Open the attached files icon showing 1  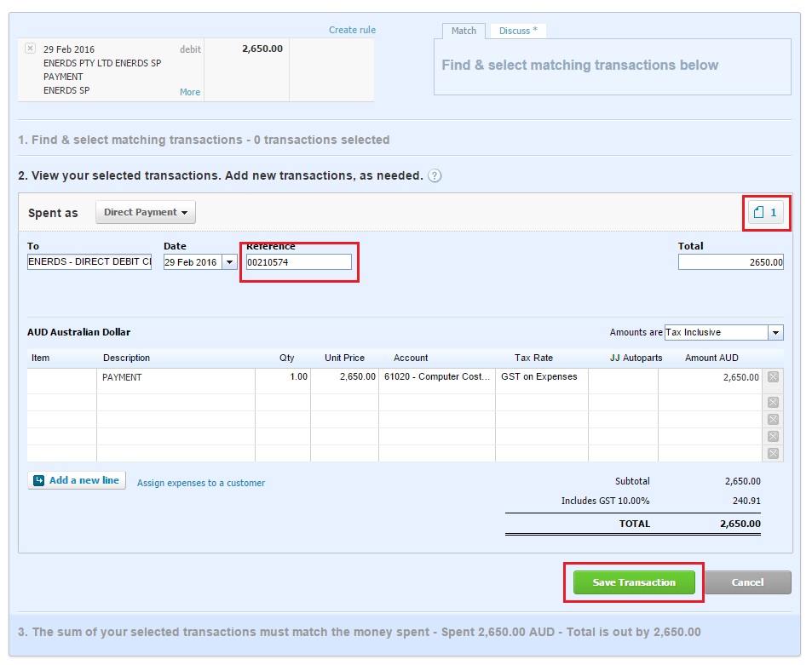pyautogui.click(x=765, y=213)
